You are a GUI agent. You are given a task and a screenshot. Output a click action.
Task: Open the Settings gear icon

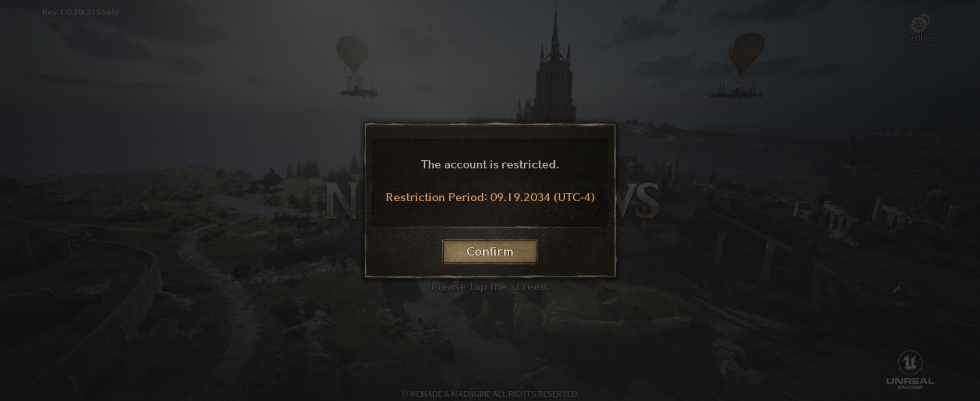920,24
